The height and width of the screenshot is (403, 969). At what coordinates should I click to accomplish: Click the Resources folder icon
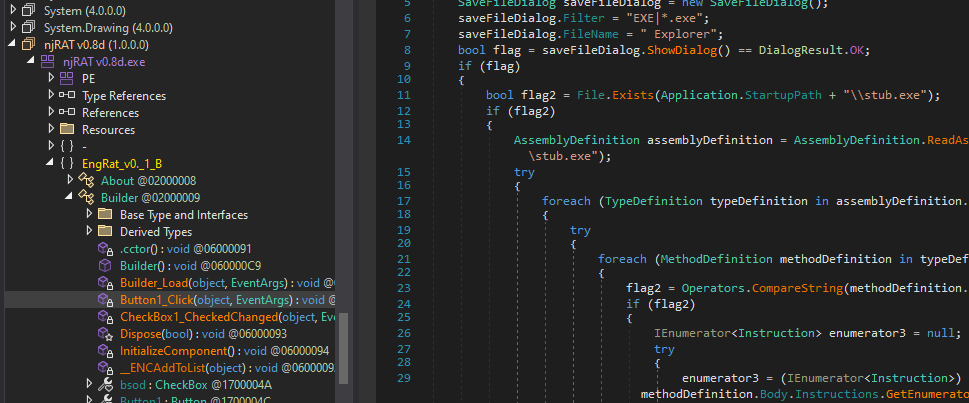[x=66, y=129]
